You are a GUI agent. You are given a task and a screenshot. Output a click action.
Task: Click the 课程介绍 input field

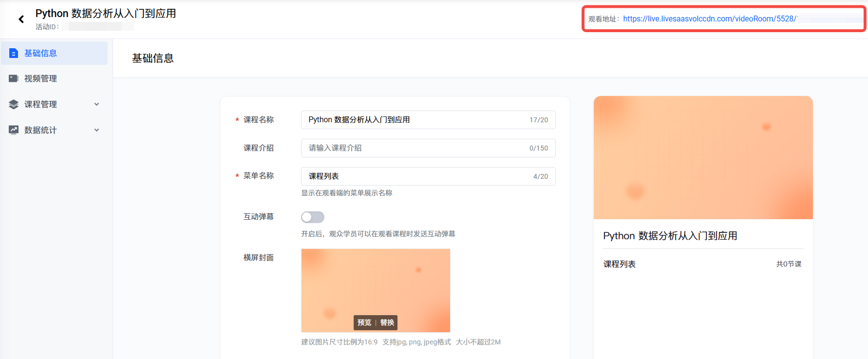click(x=414, y=148)
